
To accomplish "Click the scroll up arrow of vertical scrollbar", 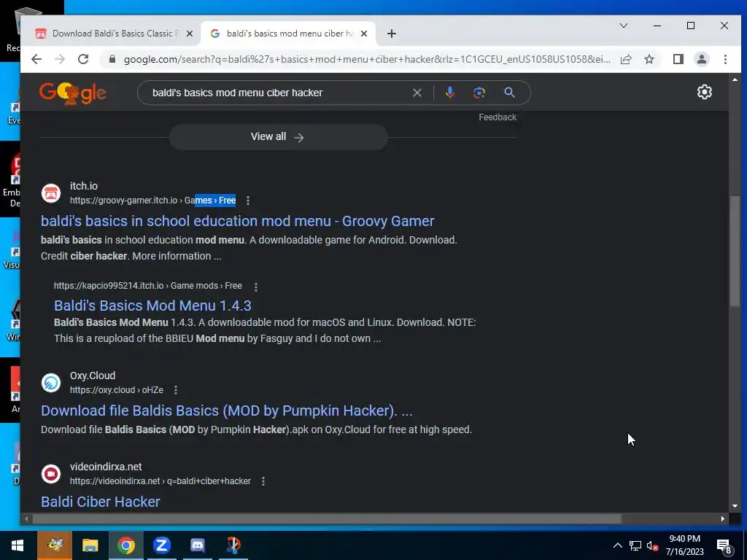I will [735, 79].
